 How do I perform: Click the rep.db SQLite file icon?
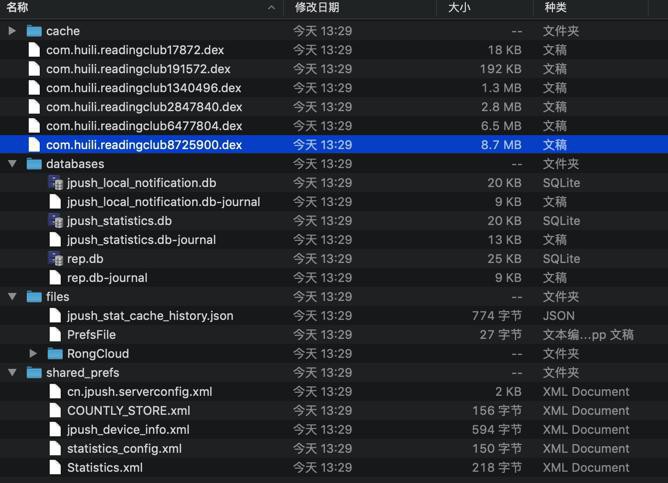(55, 259)
